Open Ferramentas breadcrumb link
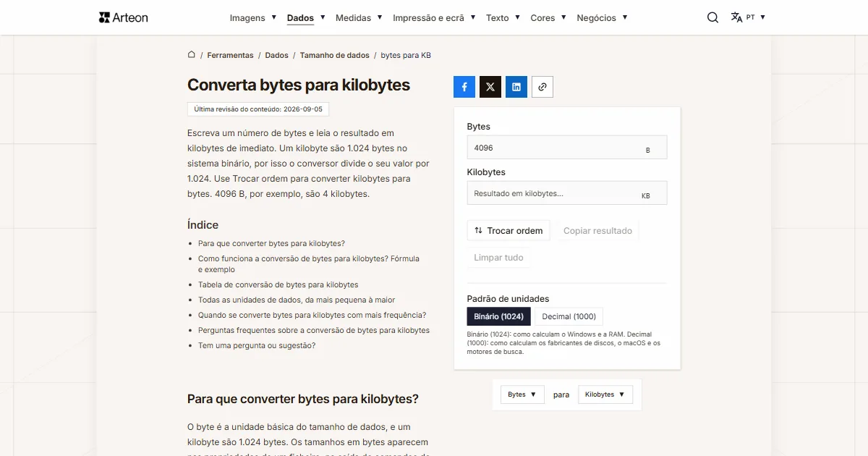Image resolution: width=868 pixels, height=456 pixels. point(230,55)
